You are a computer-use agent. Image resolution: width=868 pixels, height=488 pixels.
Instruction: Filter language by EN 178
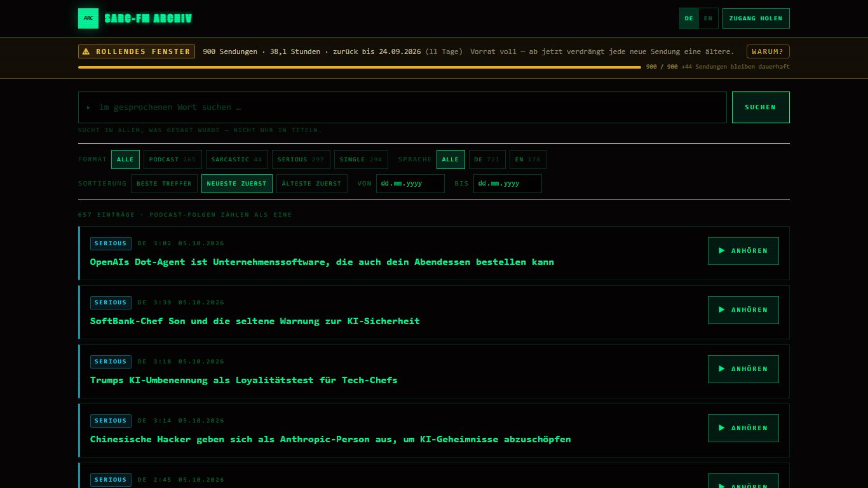pos(528,159)
